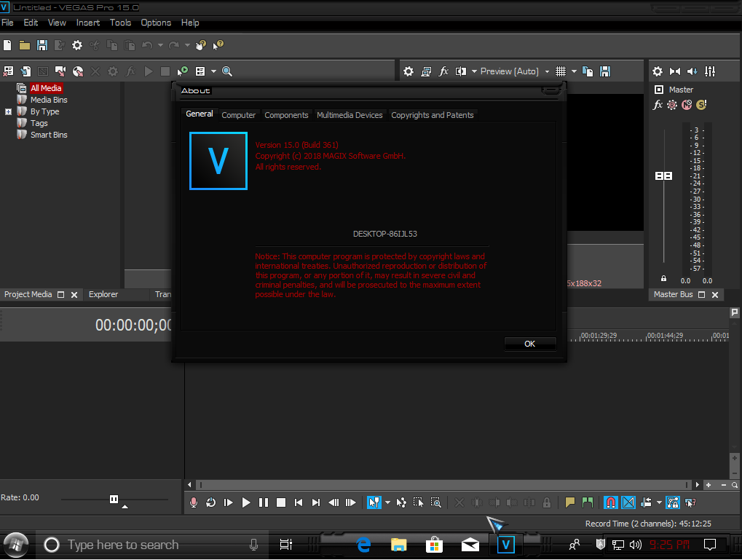The image size is (742, 560).
Task: Open the Undo history dropdown arrow
Action: coord(160,45)
